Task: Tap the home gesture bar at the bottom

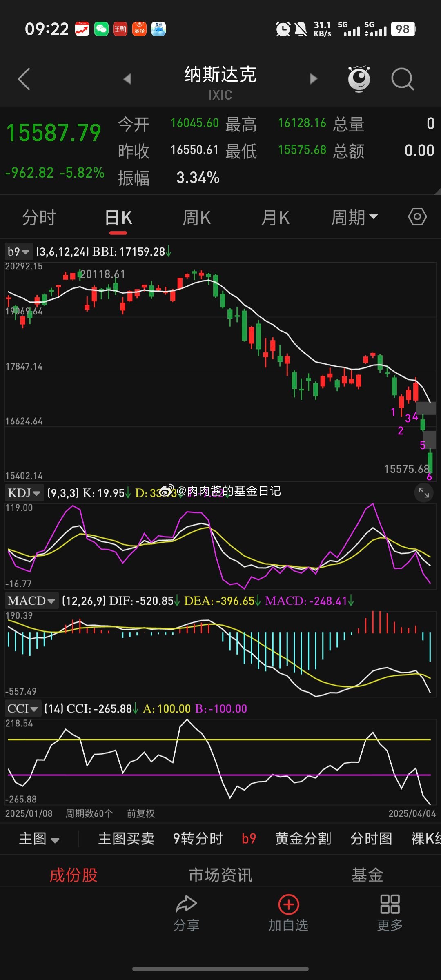Action: pyautogui.click(x=220, y=969)
